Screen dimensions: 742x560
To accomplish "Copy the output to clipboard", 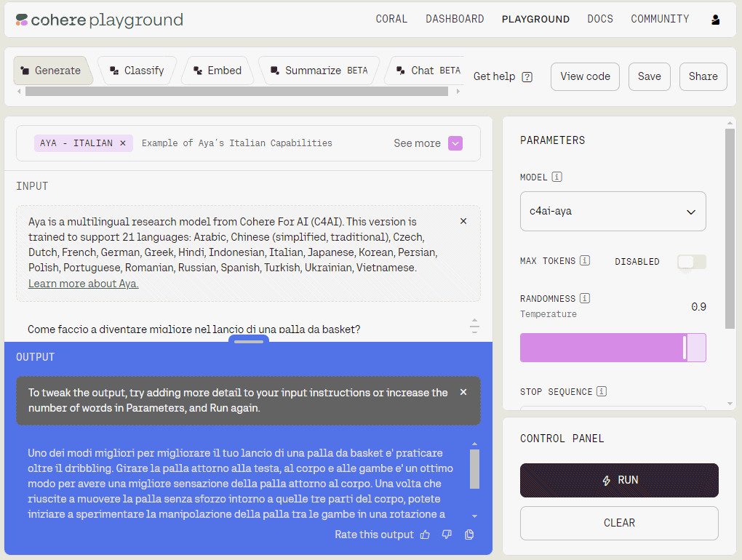I will tap(469, 535).
